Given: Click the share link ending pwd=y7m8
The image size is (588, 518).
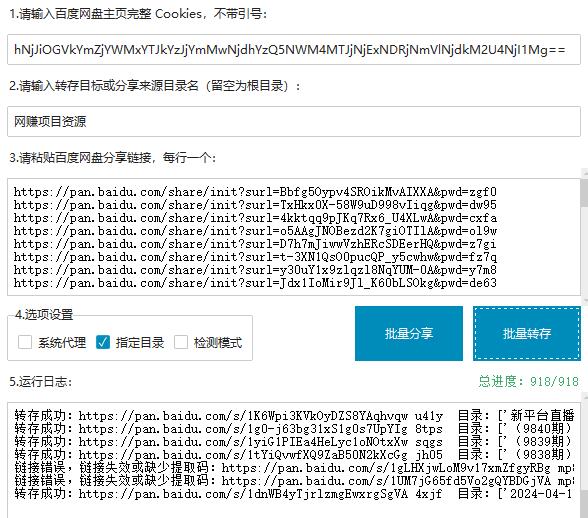Looking at the screenshot, I should point(255,270).
